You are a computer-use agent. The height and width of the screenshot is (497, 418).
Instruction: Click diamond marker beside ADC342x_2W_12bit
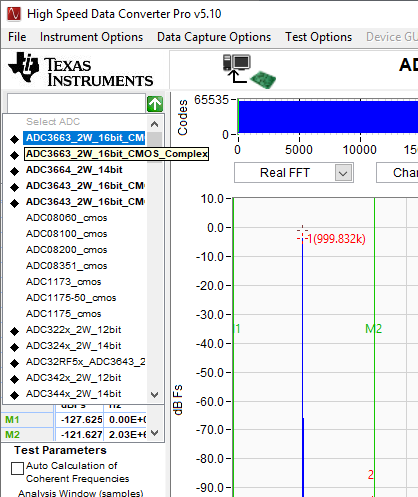(x=14, y=379)
